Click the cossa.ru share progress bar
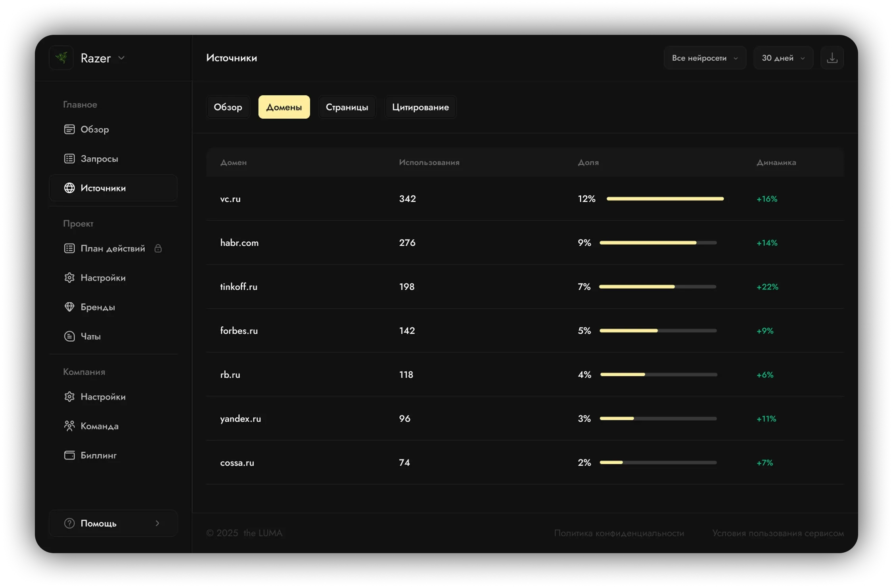 (x=658, y=463)
